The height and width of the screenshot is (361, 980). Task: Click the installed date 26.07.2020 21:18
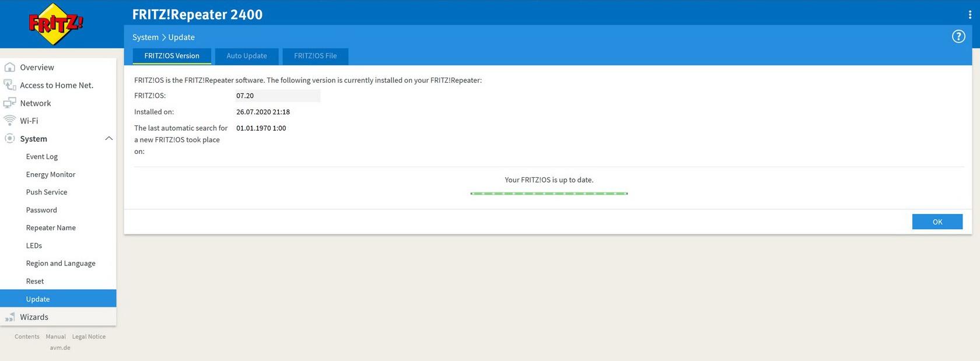tap(263, 112)
